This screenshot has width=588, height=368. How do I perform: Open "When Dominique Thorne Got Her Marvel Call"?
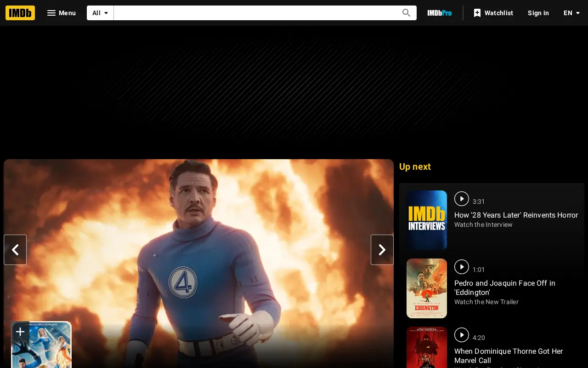click(x=509, y=356)
